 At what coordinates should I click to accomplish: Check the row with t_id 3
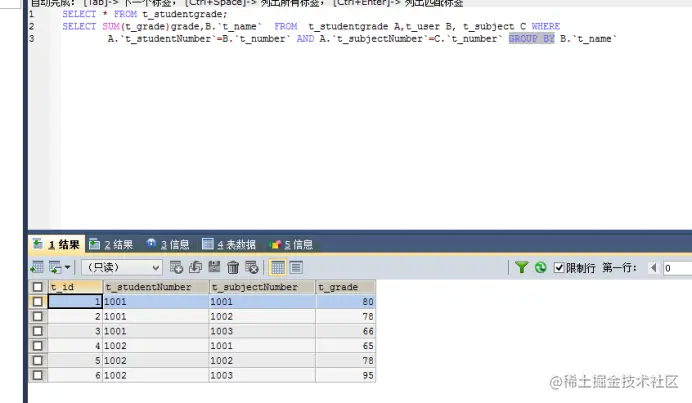pyautogui.click(x=38, y=331)
